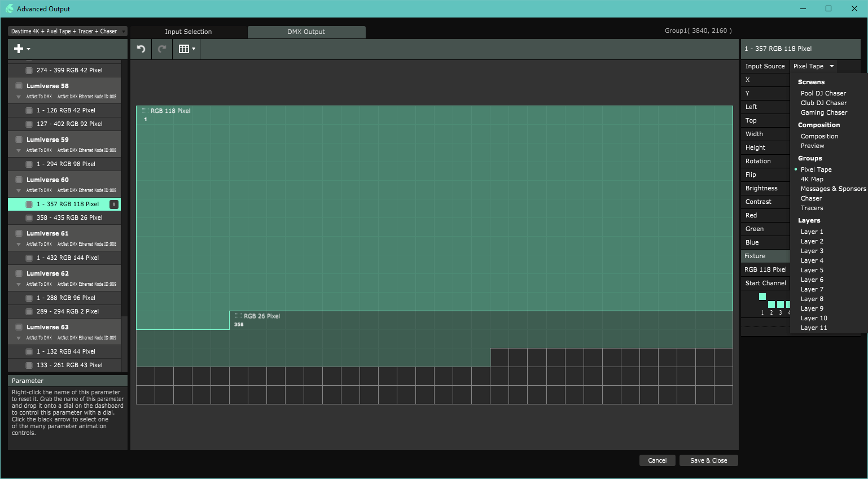Image resolution: width=868 pixels, height=479 pixels.
Task: Switch to the Input Selection tab
Action: [188, 32]
